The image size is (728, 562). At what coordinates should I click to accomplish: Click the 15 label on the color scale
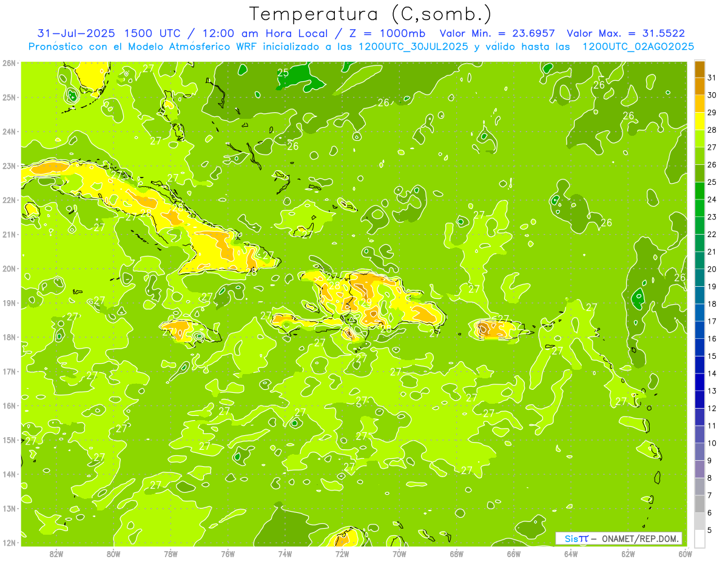712,356
